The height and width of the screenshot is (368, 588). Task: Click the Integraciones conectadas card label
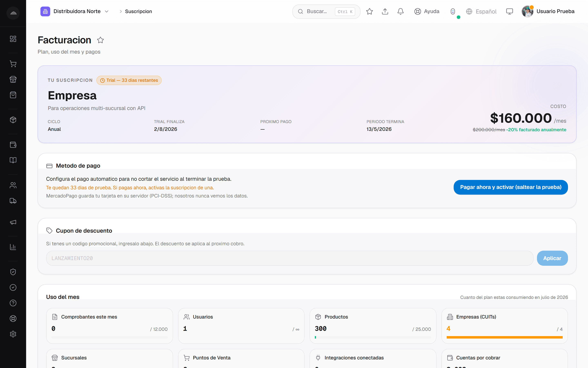coord(354,358)
